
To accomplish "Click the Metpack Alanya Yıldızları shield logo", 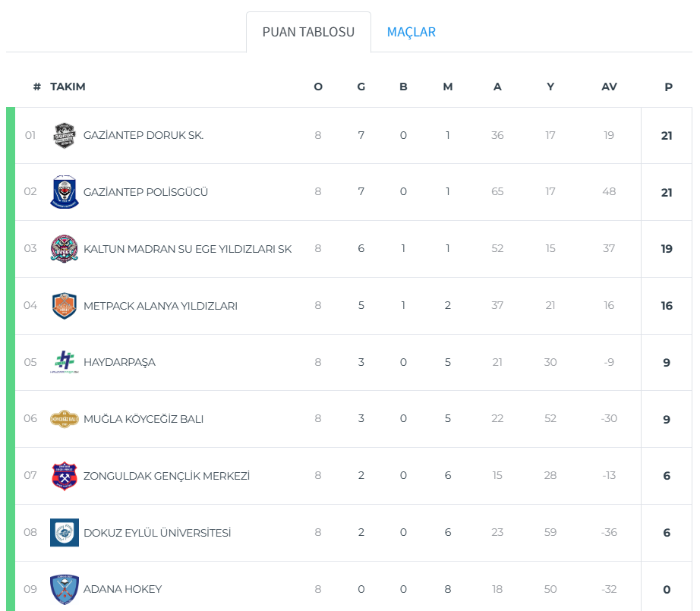I will (x=65, y=306).
